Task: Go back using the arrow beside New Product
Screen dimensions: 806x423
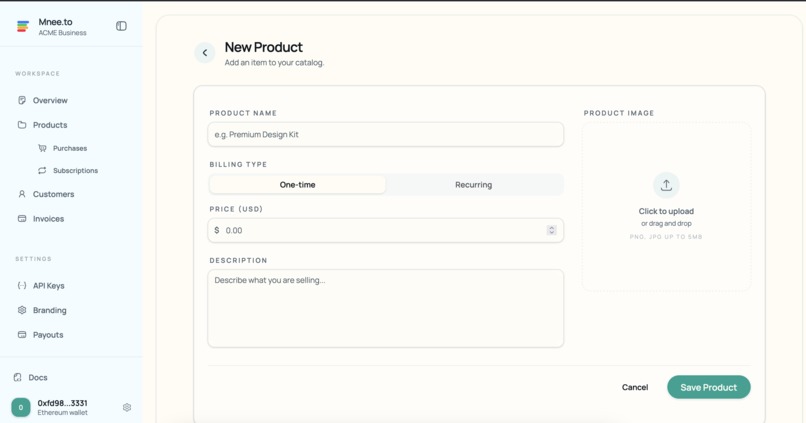Action: [x=205, y=52]
